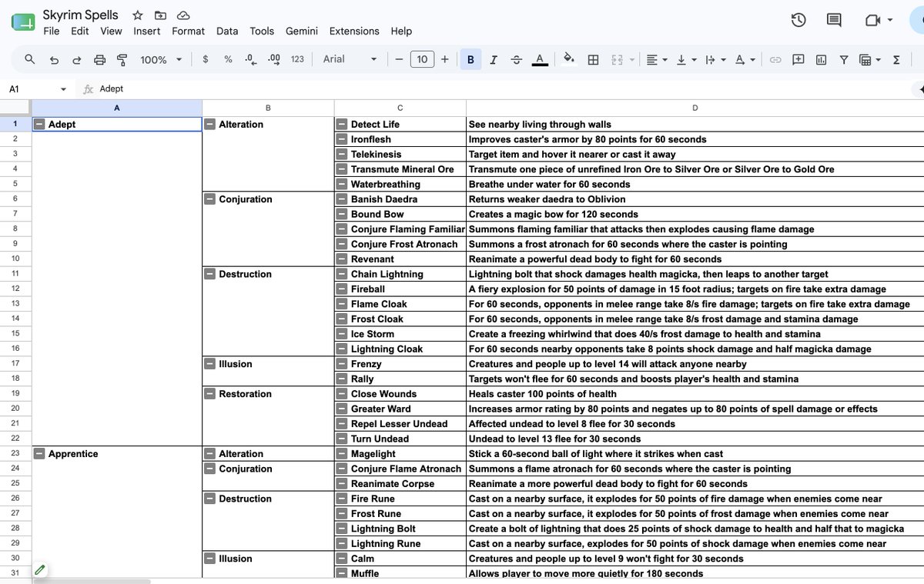Open vertical align dropdown

pyautogui.click(x=685, y=59)
